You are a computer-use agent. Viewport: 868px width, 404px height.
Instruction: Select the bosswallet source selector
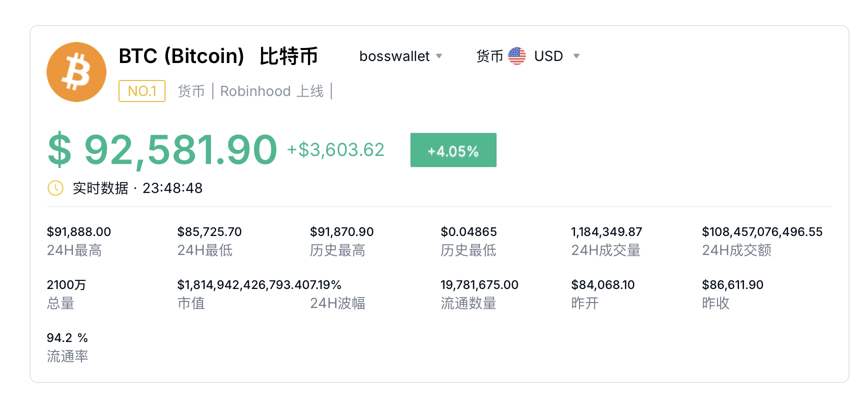(x=400, y=56)
